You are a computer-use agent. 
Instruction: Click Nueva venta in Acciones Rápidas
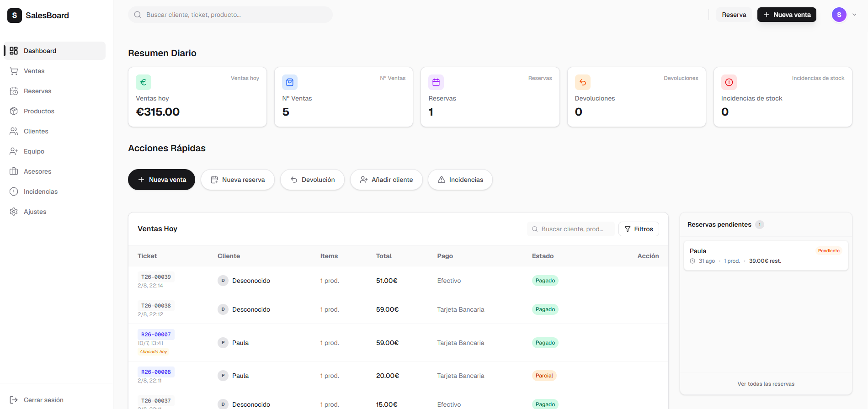(161, 180)
